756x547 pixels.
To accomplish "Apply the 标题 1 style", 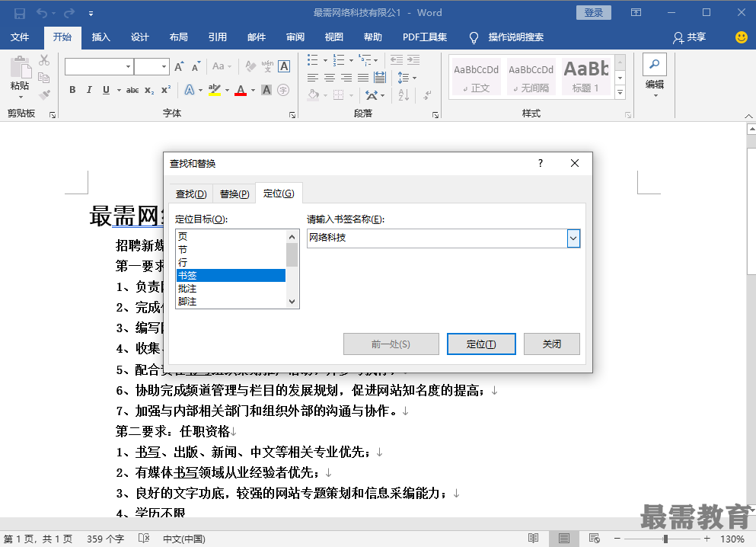I will tap(585, 77).
